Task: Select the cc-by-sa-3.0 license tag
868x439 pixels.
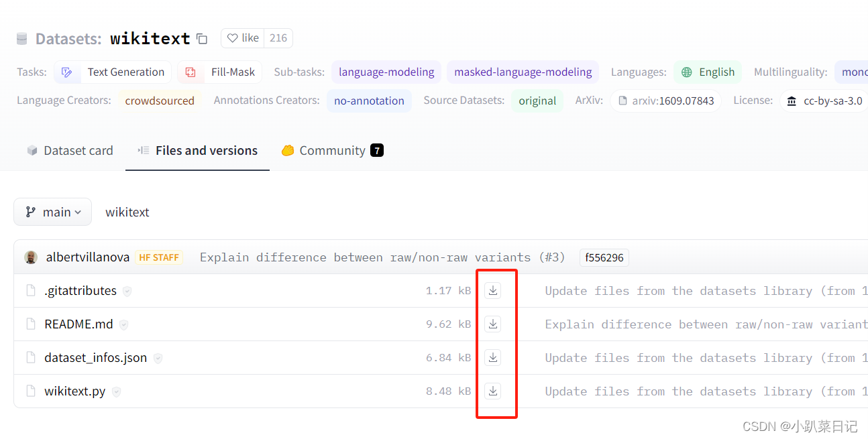Action: tap(824, 101)
